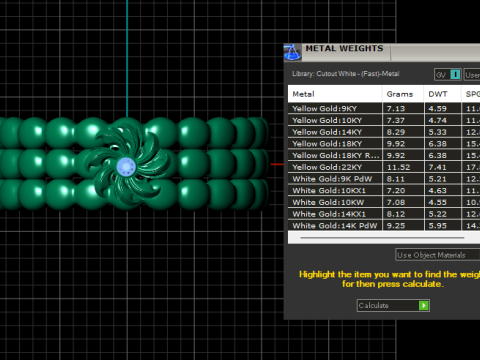Image resolution: width=480 pixels, height=360 pixels.
Task: Click the 4.59 DWT cell
Action: 443,108
